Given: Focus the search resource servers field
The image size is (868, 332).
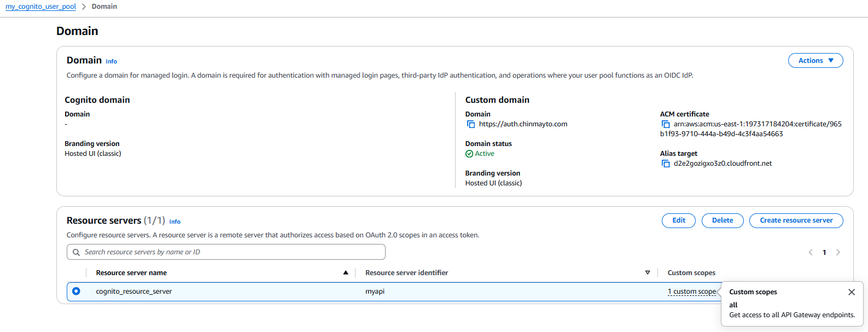Looking at the screenshot, I should [226, 252].
